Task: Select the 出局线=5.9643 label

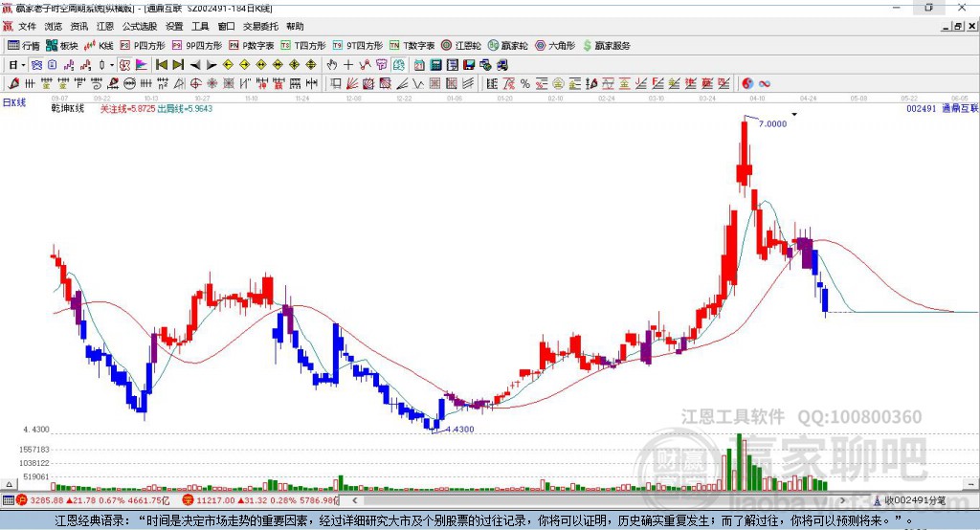Action: pos(185,109)
